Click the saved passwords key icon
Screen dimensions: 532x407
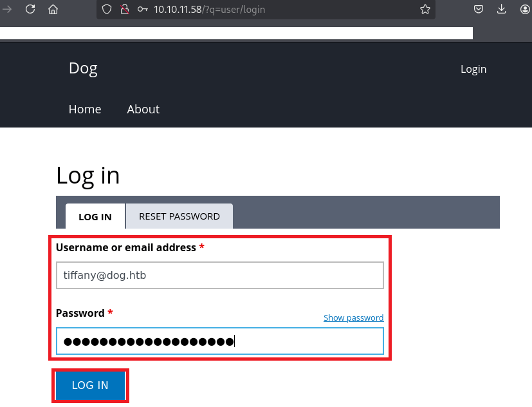point(142,10)
